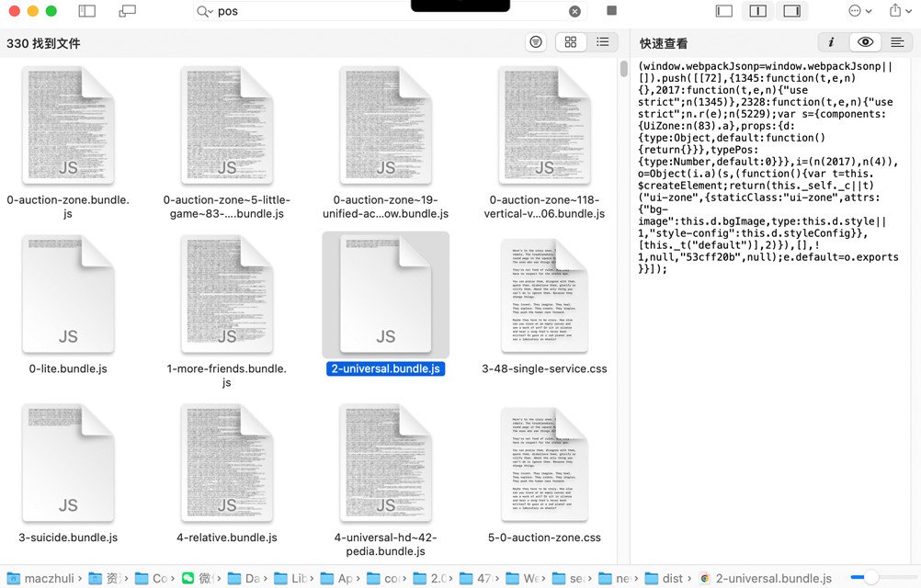Clear the "pos" search field

(x=574, y=11)
